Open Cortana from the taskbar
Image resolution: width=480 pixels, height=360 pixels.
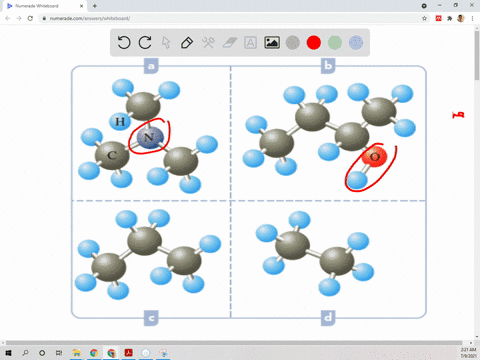[42, 353]
